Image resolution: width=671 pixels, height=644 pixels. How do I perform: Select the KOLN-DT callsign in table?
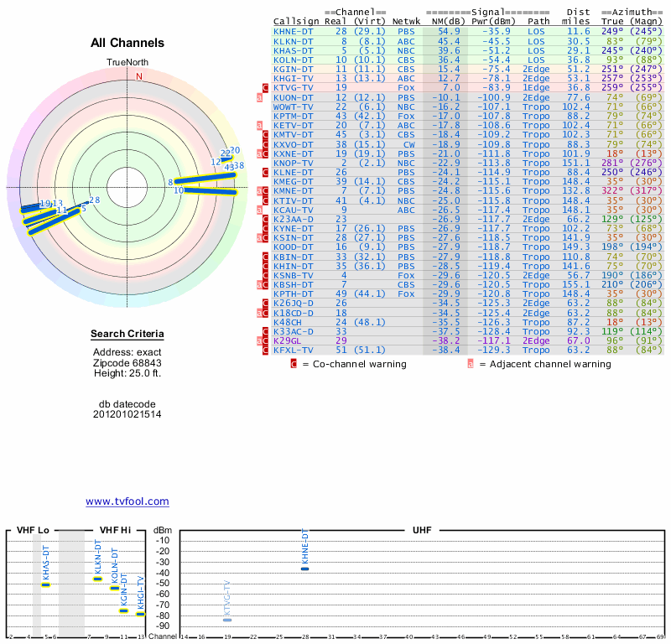(294, 60)
